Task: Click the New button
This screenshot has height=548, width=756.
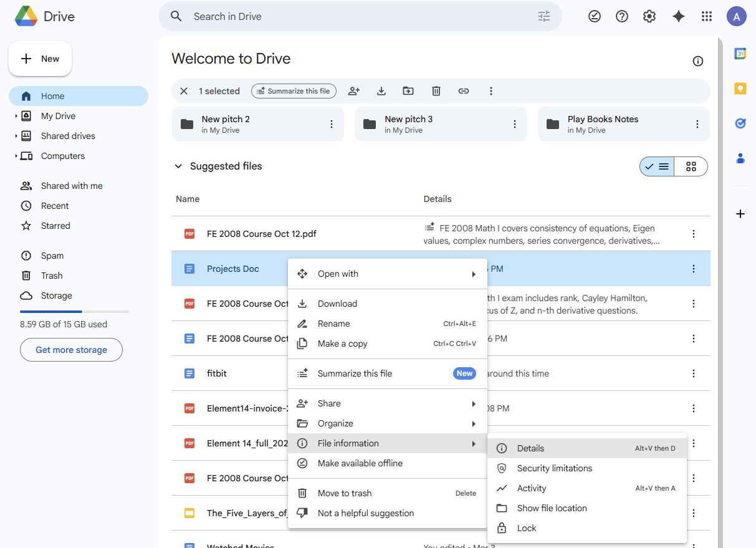Action: tap(40, 59)
